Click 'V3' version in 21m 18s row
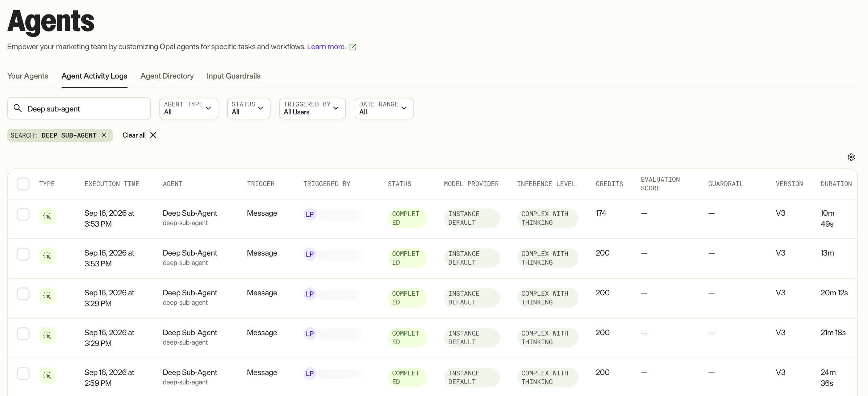Viewport: 868px width, 396px height. click(781, 333)
